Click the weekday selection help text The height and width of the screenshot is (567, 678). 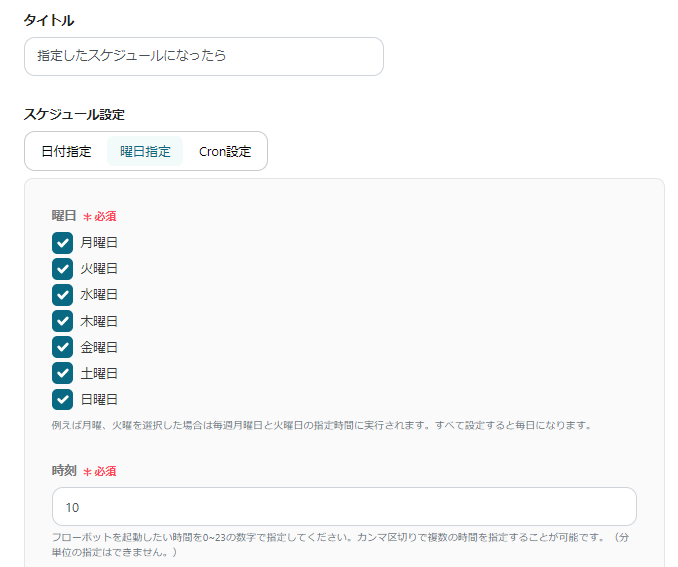coord(322,425)
